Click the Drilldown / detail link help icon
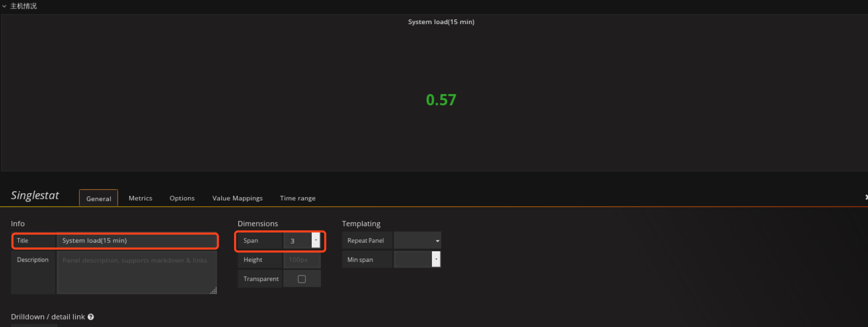The height and width of the screenshot is (327, 868). [91, 317]
